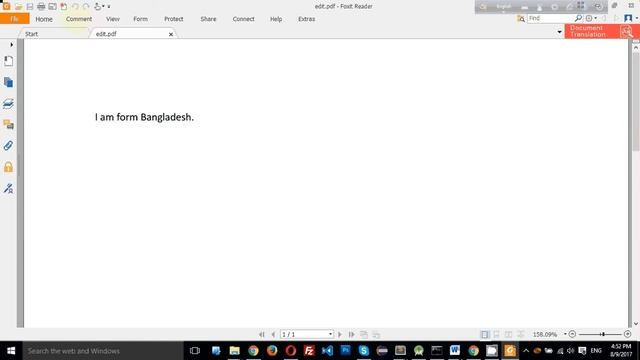Click the ENG language indicator in tray
This screenshot has height=360, width=640.
(596, 351)
